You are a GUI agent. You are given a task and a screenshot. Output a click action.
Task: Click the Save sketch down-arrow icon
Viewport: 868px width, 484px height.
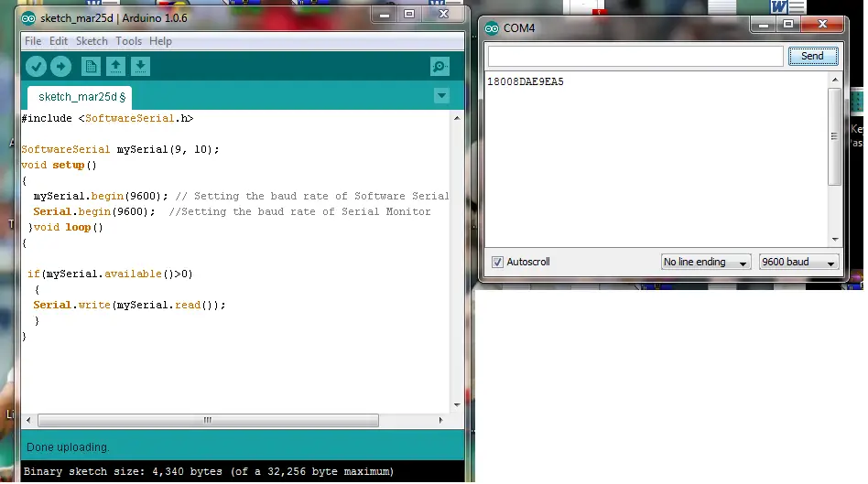tap(140, 66)
